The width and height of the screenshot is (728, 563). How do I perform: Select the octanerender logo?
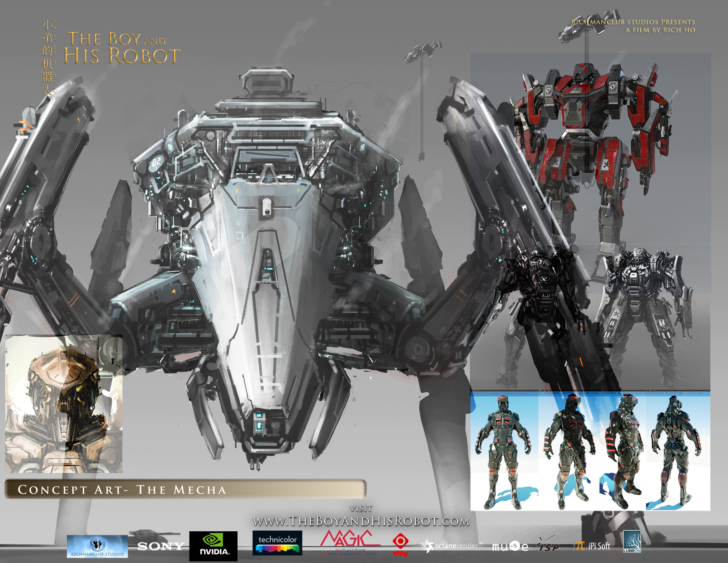coord(452,546)
